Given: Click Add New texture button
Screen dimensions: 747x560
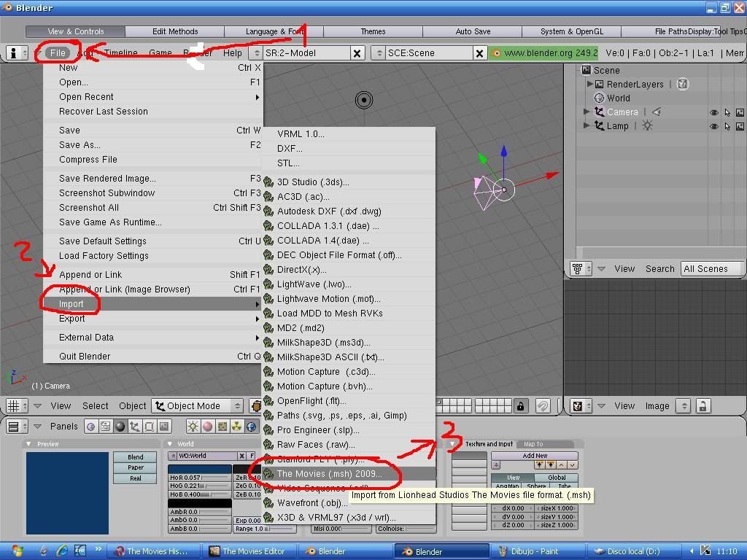Looking at the screenshot, I should [535, 456].
